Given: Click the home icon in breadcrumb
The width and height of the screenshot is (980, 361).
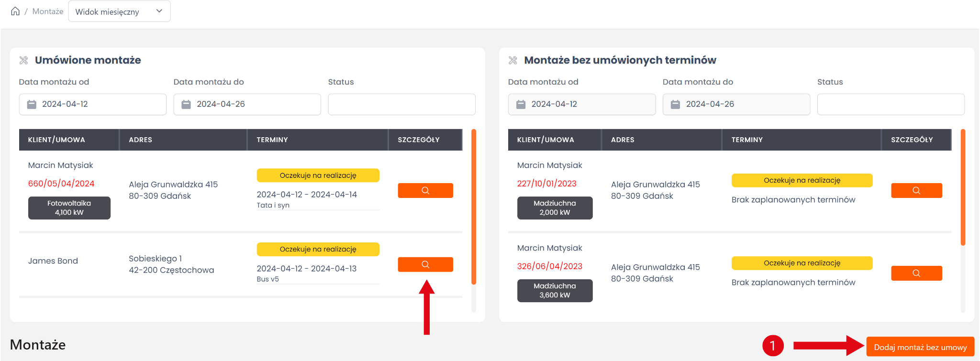Looking at the screenshot, I should pos(15,11).
